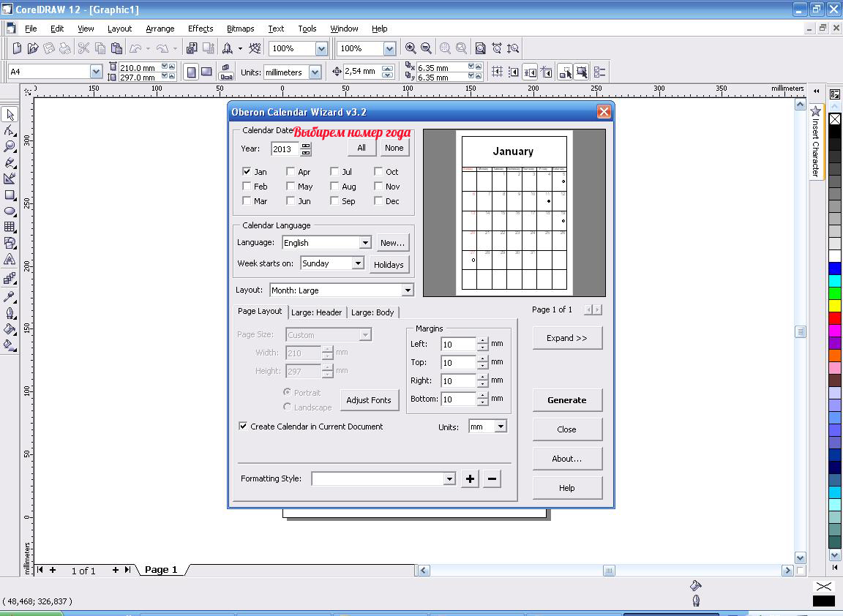Image resolution: width=843 pixels, height=616 pixels.
Task: Open the Tools menu
Action: (x=307, y=29)
